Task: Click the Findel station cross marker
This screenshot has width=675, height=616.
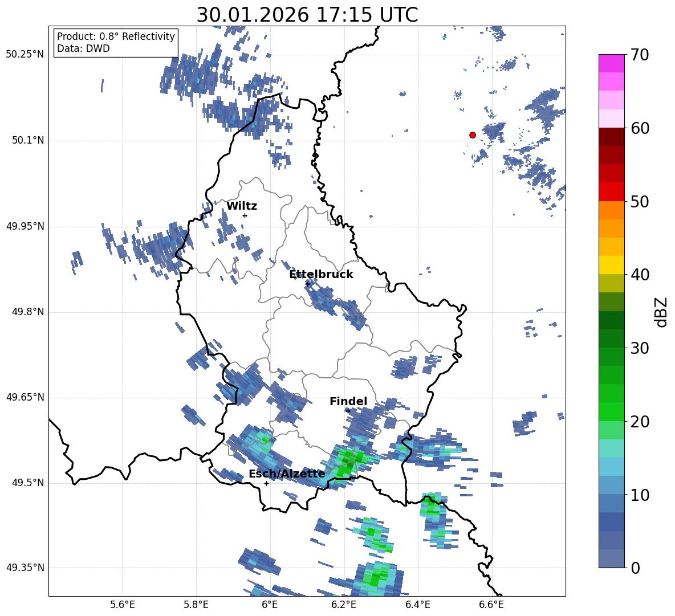Action: pyautogui.click(x=348, y=411)
